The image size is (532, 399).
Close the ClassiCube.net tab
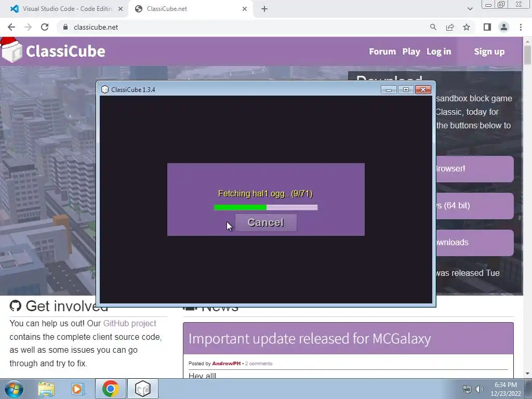[245, 9]
